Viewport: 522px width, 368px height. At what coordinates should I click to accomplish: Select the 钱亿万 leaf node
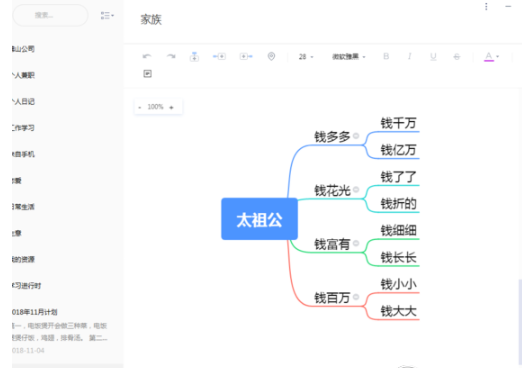coord(398,150)
